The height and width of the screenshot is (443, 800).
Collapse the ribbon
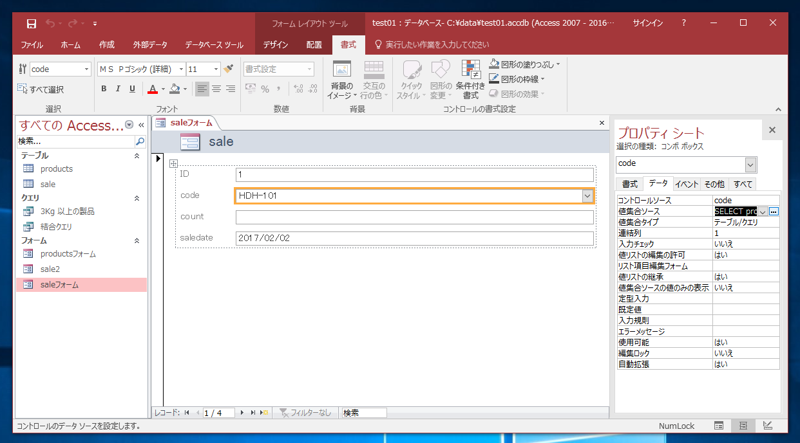(778, 109)
